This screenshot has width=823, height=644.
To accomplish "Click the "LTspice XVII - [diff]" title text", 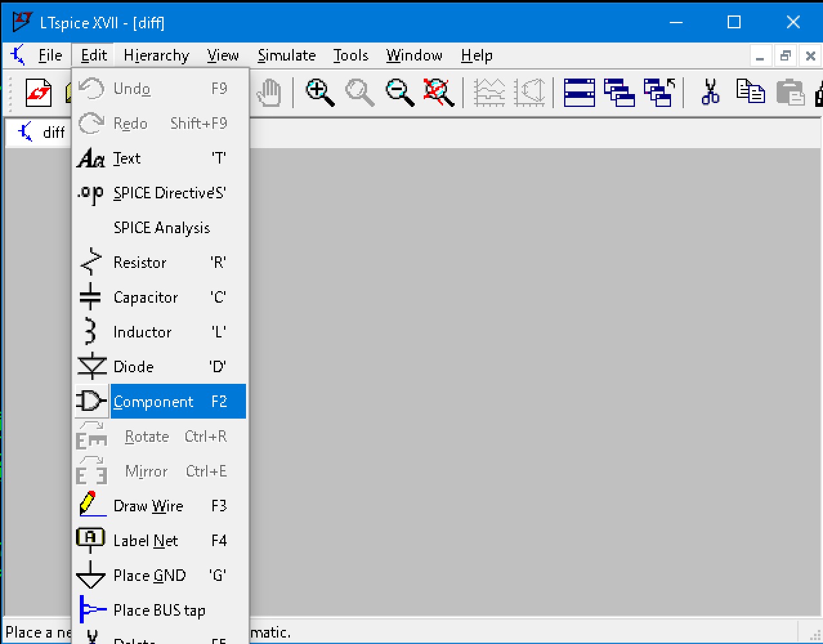I will [102, 23].
